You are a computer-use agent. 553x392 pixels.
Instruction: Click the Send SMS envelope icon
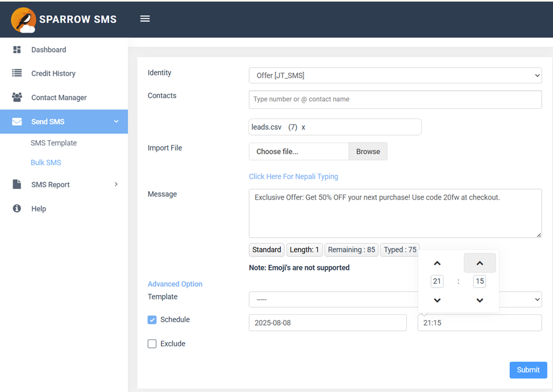pos(17,121)
